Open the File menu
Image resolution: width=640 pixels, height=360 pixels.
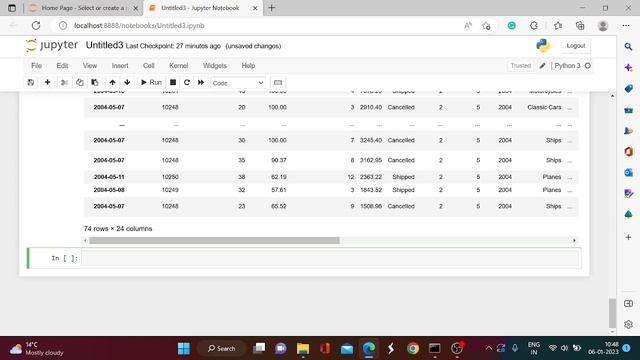pos(36,66)
